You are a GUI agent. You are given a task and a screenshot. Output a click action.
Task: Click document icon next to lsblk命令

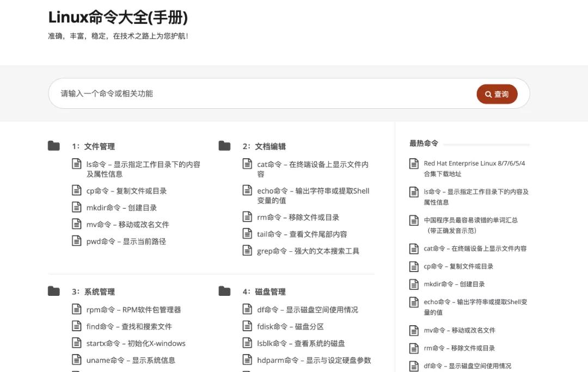pyautogui.click(x=247, y=343)
